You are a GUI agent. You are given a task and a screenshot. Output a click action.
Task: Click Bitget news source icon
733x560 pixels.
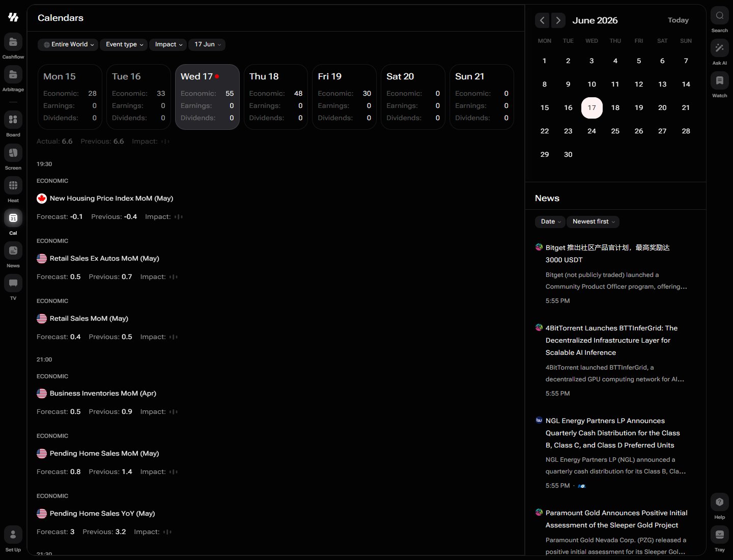[539, 247]
